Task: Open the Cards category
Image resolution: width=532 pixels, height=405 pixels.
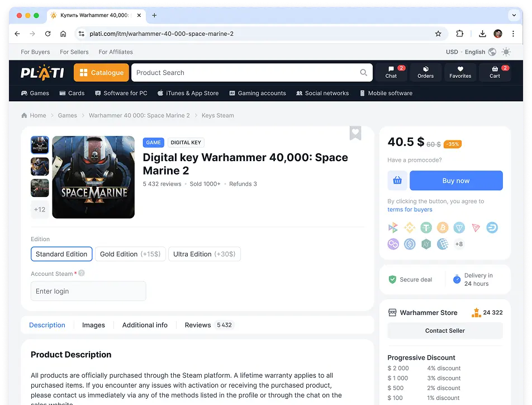Action: tap(72, 93)
